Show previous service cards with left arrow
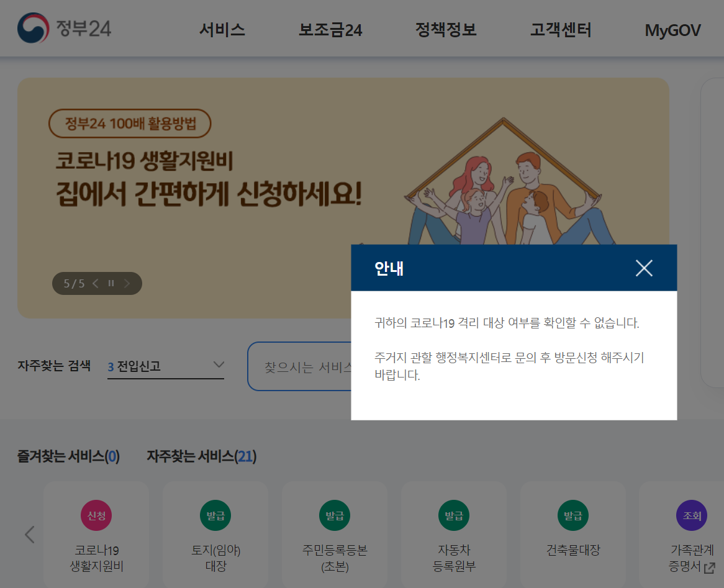 coord(30,535)
